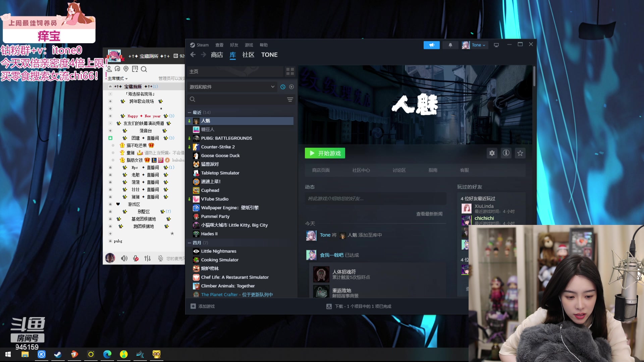Open Microsoft Edge from taskbar
The height and width of the screenshot is (362, 644).
[x=107, y=354]
